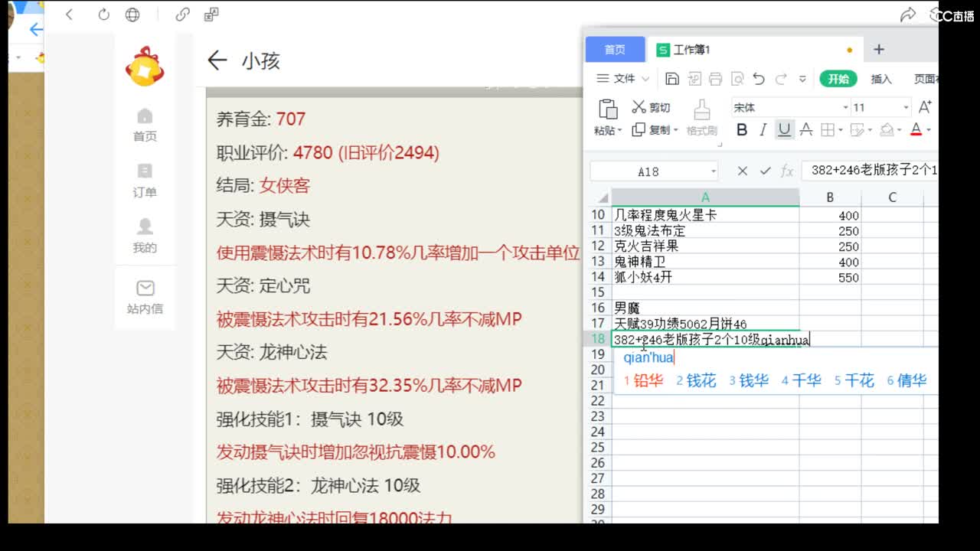The width and height of the screenshot is (980, 551).
Task: Reload the page with the refresh icon
Action: click(x=103, y=15)
